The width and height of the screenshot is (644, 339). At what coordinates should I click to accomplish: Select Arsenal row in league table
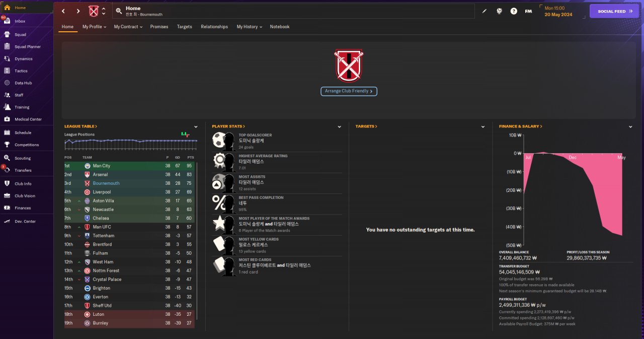coord(130,175)
